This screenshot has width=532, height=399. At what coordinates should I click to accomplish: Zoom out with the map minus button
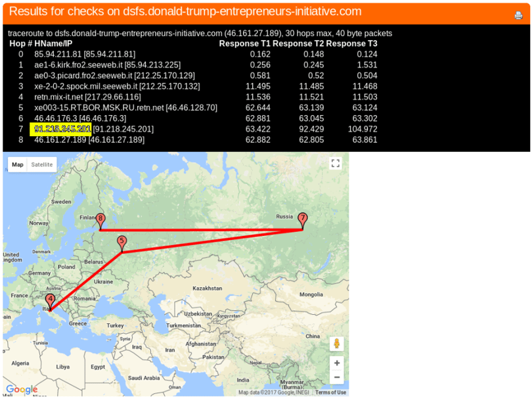click(336, 377)
